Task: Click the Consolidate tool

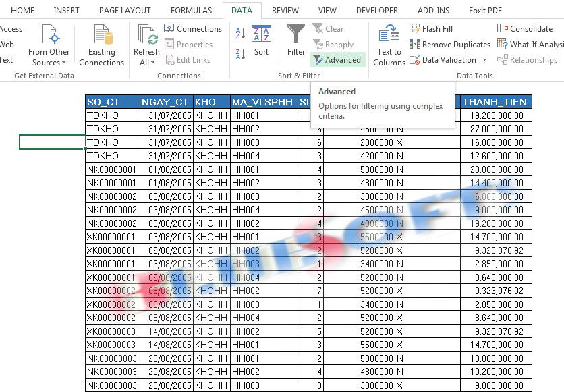Action: tap(525, 29)
